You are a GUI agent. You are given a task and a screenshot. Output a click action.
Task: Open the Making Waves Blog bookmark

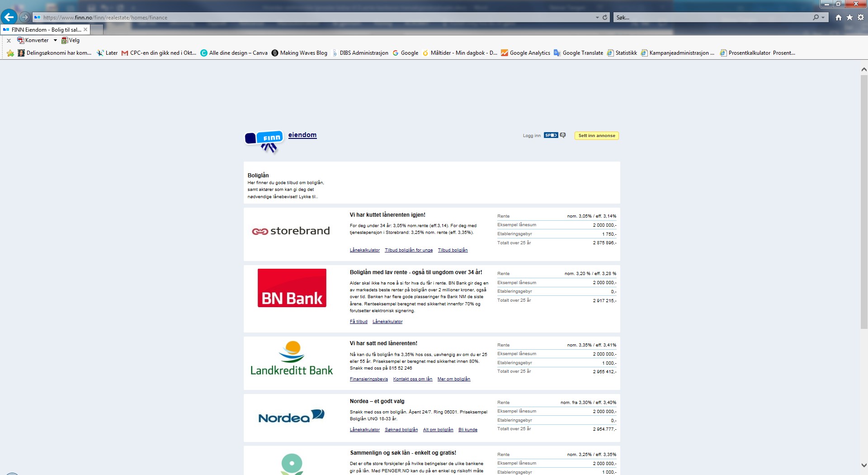pos(299,53)
